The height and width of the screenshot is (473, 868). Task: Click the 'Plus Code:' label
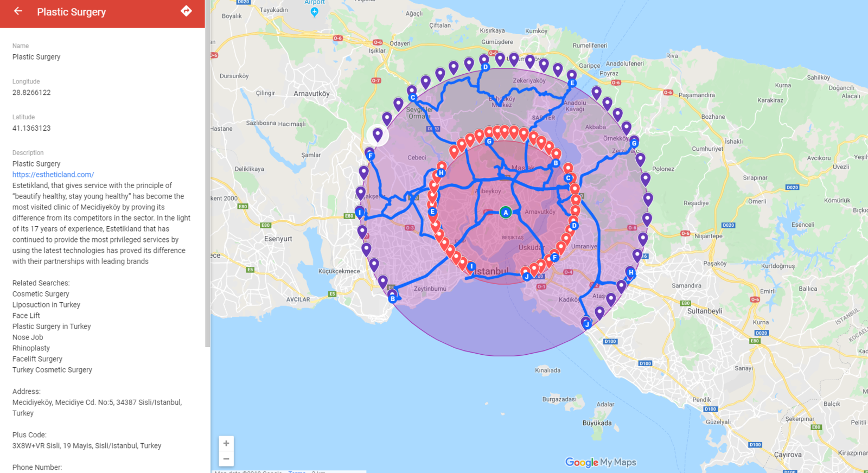click(x=29, y=435)
